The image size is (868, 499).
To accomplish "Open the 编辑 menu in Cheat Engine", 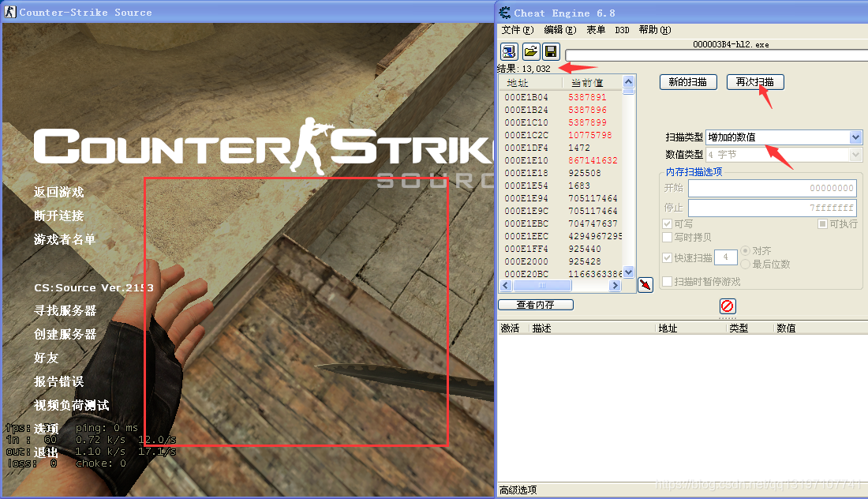I will pos(559,30).
